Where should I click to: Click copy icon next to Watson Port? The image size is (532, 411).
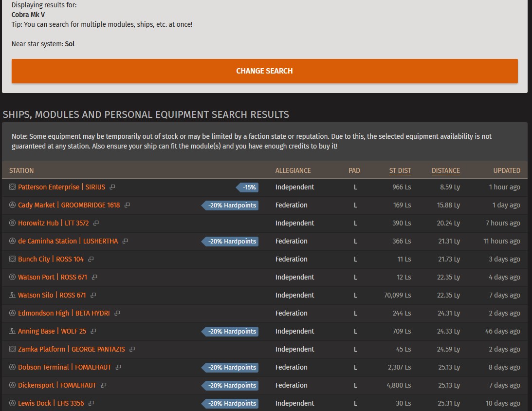click(94, 277)
